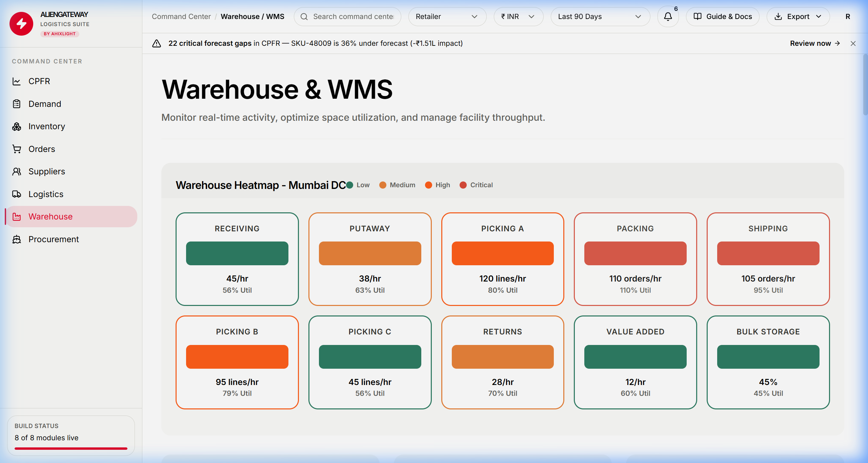Open Guide & Docs button
Viewport: 868px width, 463px height.
[x=722, y=17]
